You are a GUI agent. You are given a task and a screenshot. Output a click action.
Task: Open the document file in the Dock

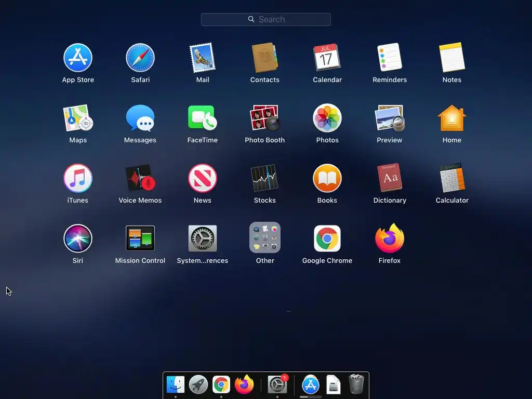(333, 385)
